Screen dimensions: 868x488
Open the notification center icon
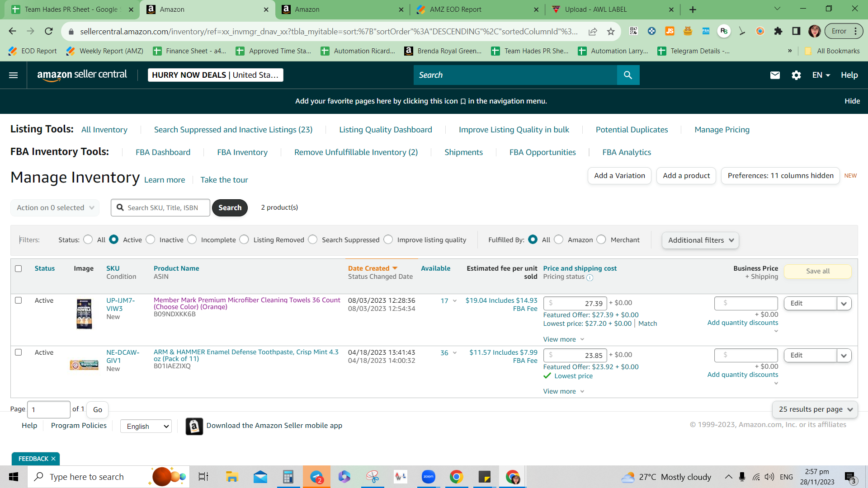pos(850,477)
